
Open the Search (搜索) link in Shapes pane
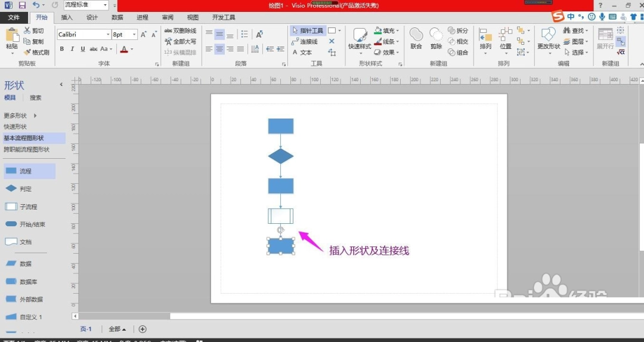coord(35,98)
